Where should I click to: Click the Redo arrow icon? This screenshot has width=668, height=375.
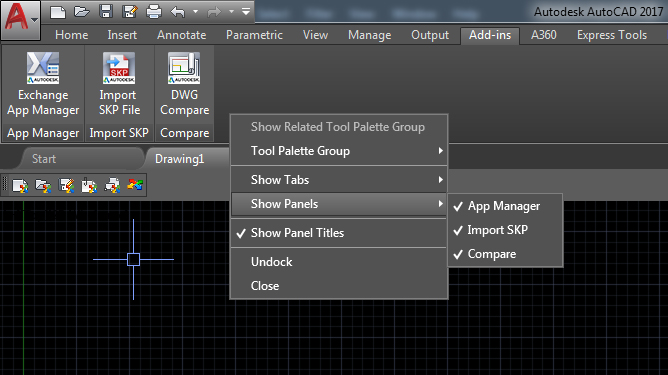pyautogui.click(x=214, y=12)
